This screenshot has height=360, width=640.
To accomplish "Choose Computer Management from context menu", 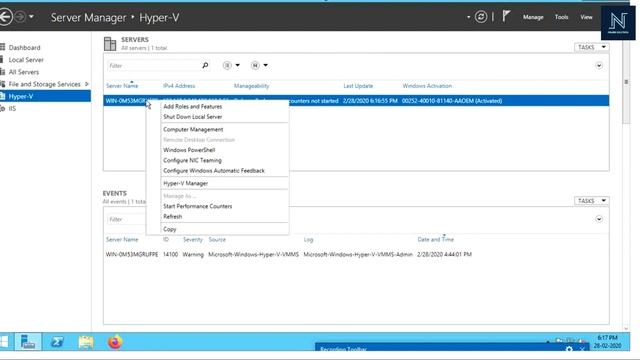I will 193,129.
